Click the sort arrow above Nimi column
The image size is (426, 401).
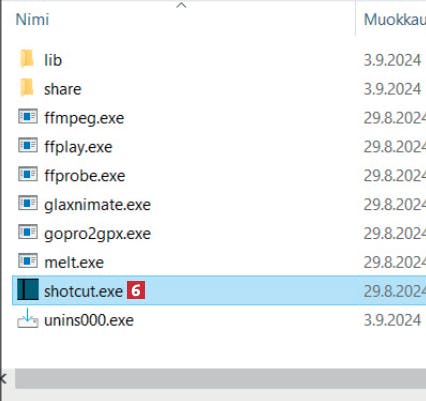point(181,5)
